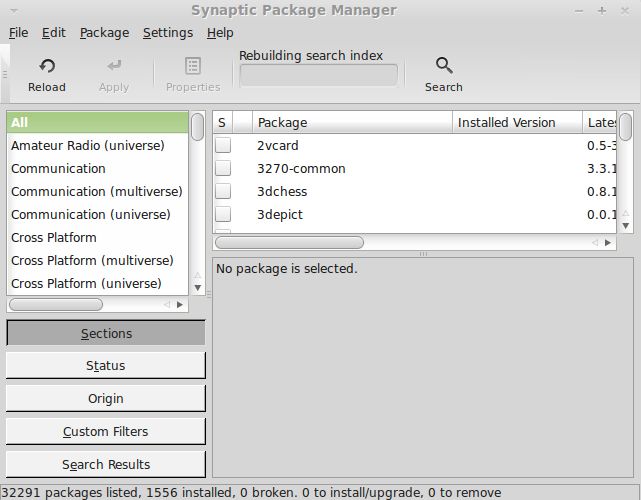The height and width of the screenshot is (500, 641).
Task: Select Cross Platform (universe) section
Action: click(97, 283)
